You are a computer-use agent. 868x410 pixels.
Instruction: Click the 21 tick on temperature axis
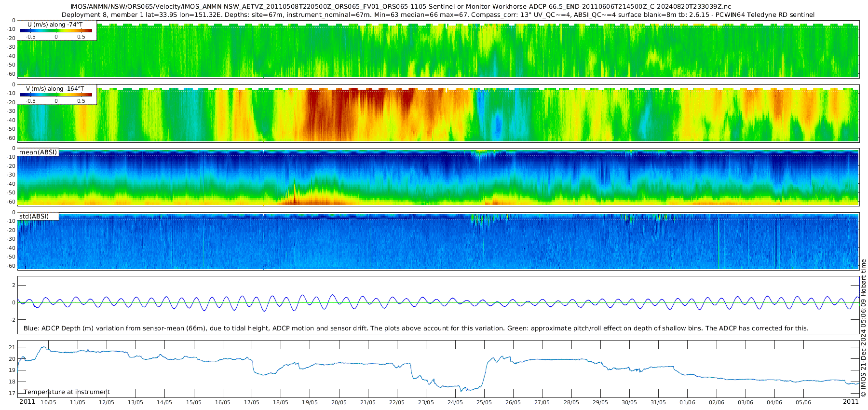point(13,347)
